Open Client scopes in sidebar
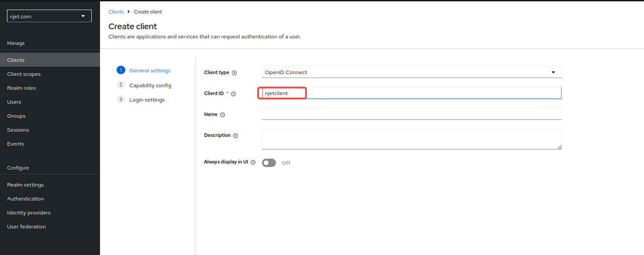Viewport: 644px width, 255px height. pos(24,74)
